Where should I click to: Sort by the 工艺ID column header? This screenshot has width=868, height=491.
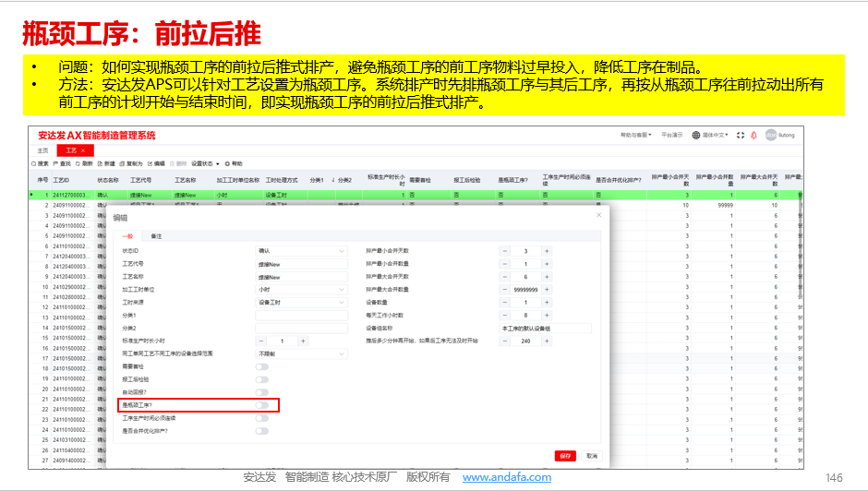point(61,181)
